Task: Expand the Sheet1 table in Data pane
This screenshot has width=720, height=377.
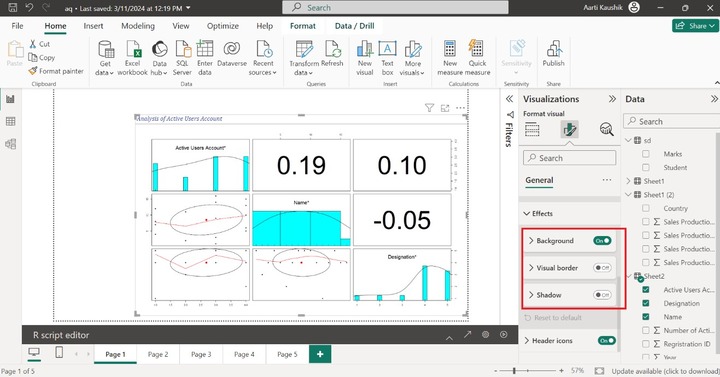Action: 628,181
